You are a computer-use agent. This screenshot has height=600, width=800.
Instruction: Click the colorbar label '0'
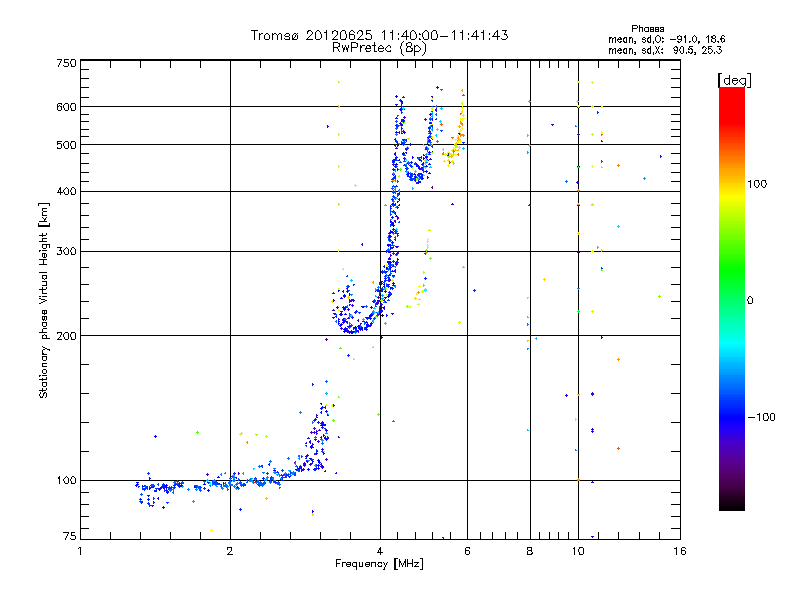coord(750,300)
